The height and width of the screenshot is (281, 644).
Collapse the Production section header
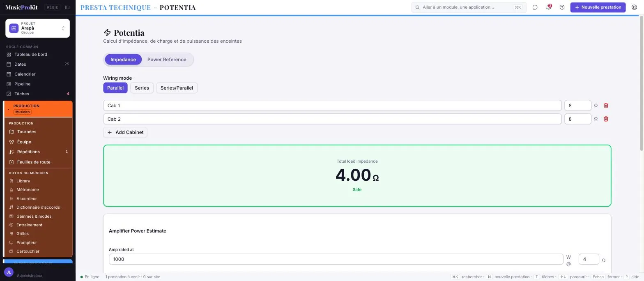(38, 109)
